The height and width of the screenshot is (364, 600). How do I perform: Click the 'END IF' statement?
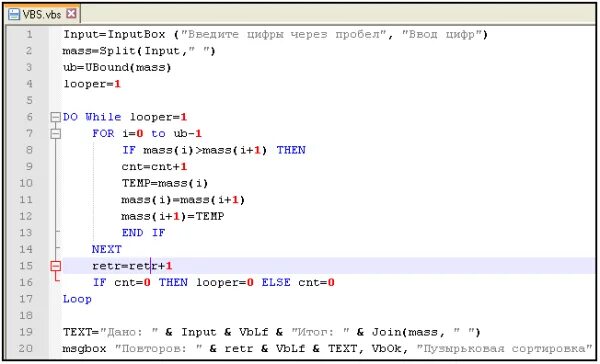(143, 232)
